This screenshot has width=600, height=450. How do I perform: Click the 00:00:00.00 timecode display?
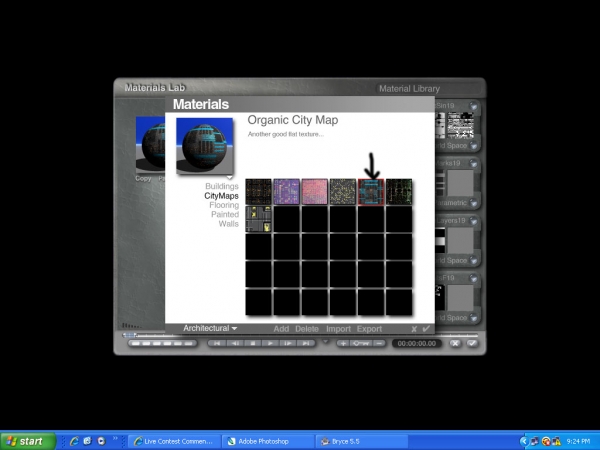tap(417, 343)
